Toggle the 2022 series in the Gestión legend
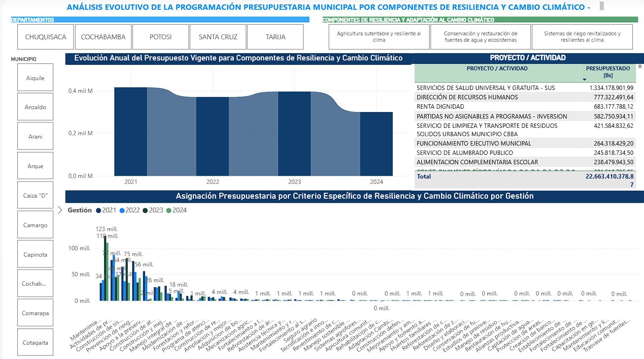This screenshot has height=359, width=644. pos(128,209)
